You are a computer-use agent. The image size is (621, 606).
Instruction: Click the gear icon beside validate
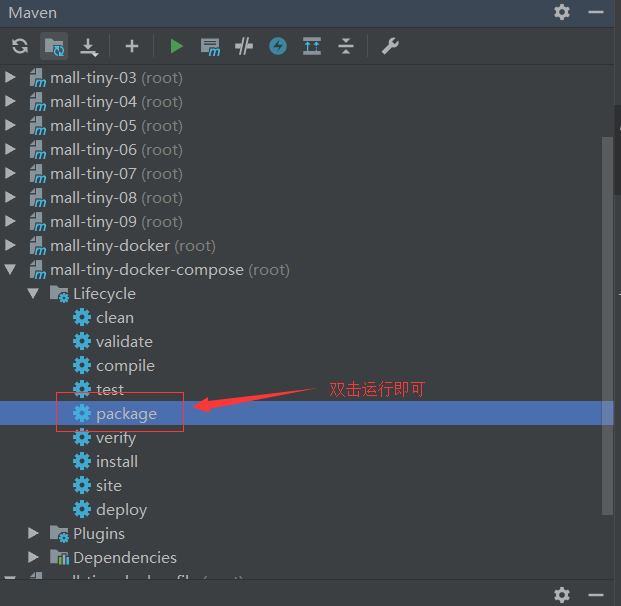coord(82,341)
